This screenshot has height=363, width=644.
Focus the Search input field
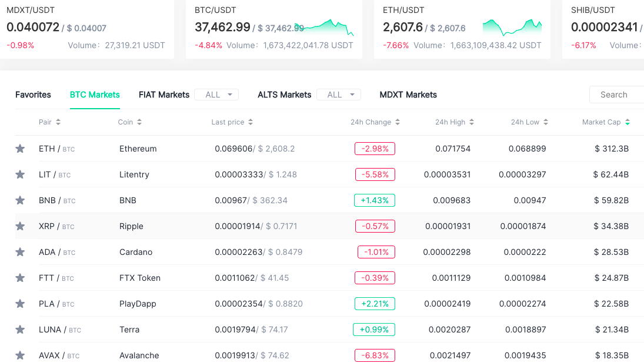pyautogui.click(x=617, y=95)
